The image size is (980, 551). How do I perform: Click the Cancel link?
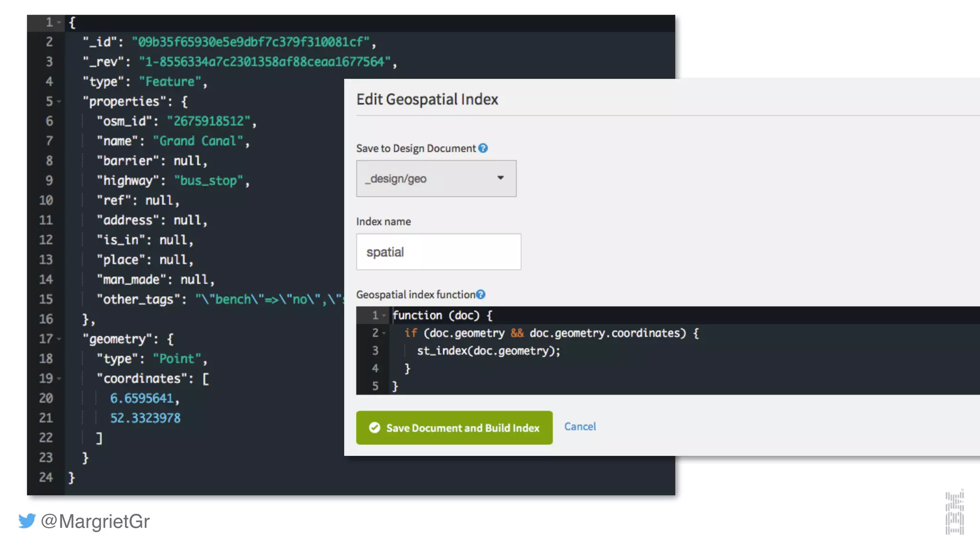(580, 427)
